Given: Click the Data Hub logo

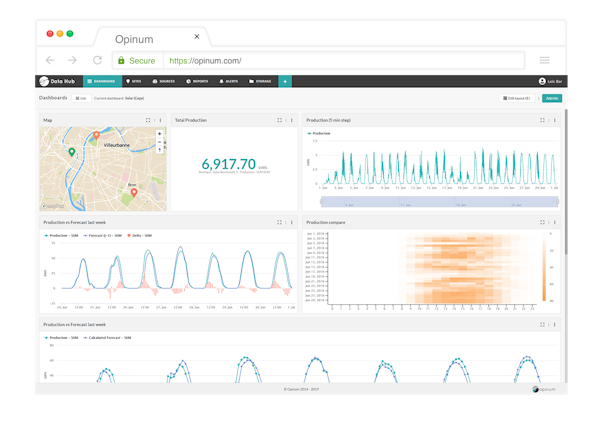Looking at the screenshot, I should tap(57, 81).
